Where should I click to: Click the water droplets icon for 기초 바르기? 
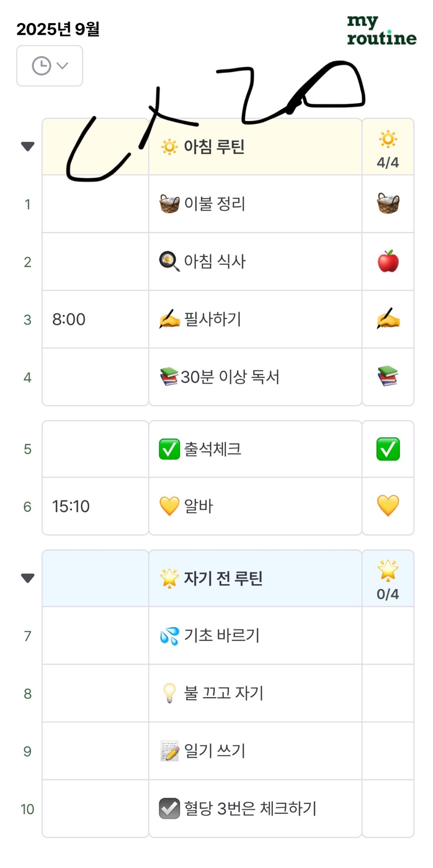169,636
